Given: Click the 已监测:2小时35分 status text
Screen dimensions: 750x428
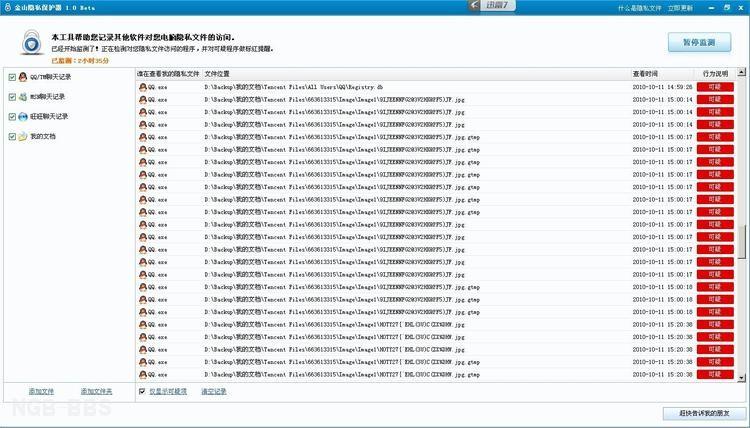Looking at the screenshot, I should click(x=80, y=61).
